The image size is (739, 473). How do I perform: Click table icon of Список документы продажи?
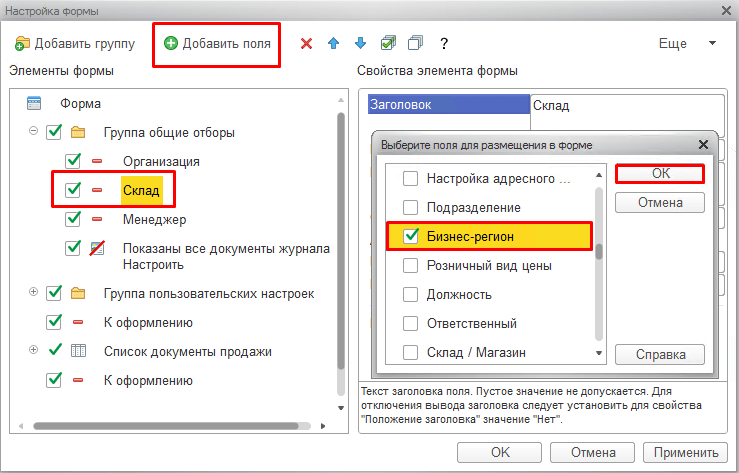pyautogui.click(x=78, y=351)
